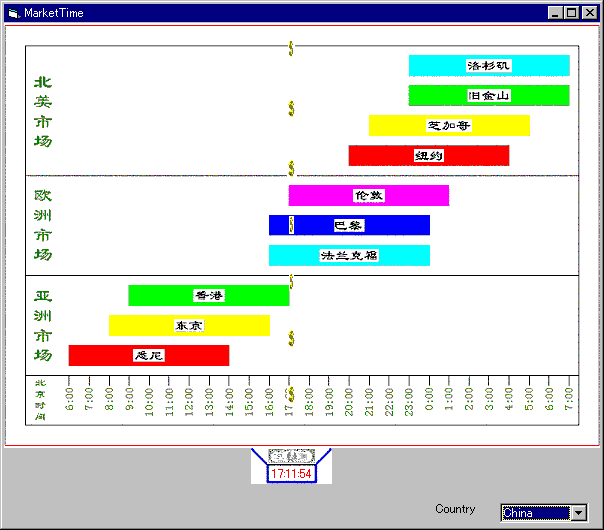
Task: Expand the Country dropdown arrow button
Action: (x=579, y=513)
